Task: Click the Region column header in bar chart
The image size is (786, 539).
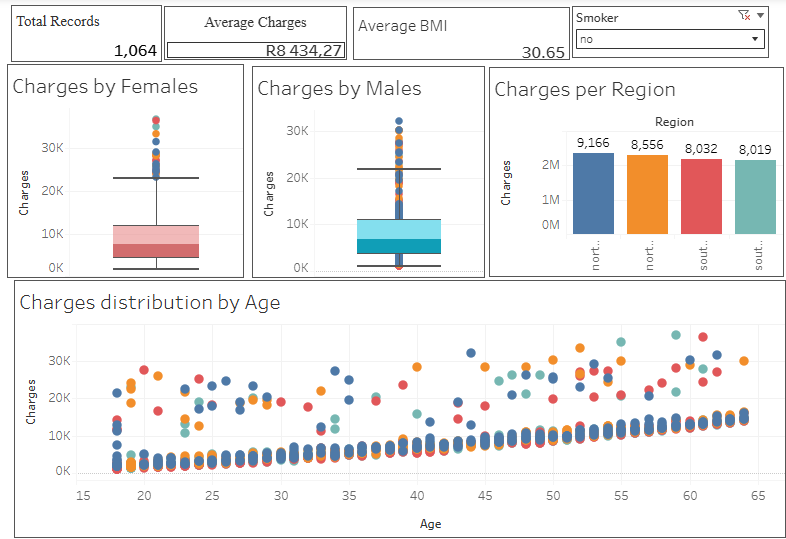Action: coord(674,122)
